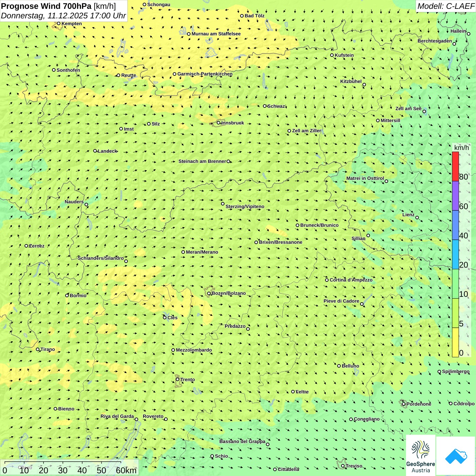
Task: Click the 'Tirano' label
Action: tap(48, 349)
